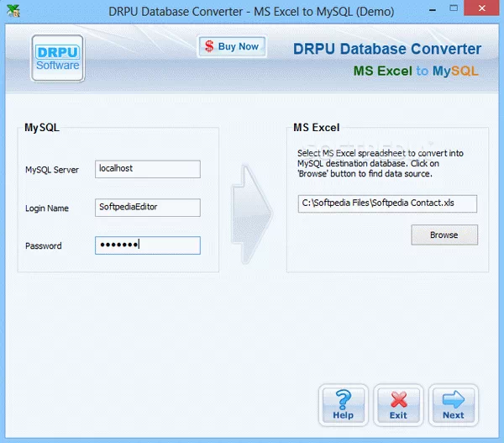The width and height of the screenshot is (504, 443).
Task: Click the 'MySQL' group heading
Action: pyautogui.click(x=42, y=128)
